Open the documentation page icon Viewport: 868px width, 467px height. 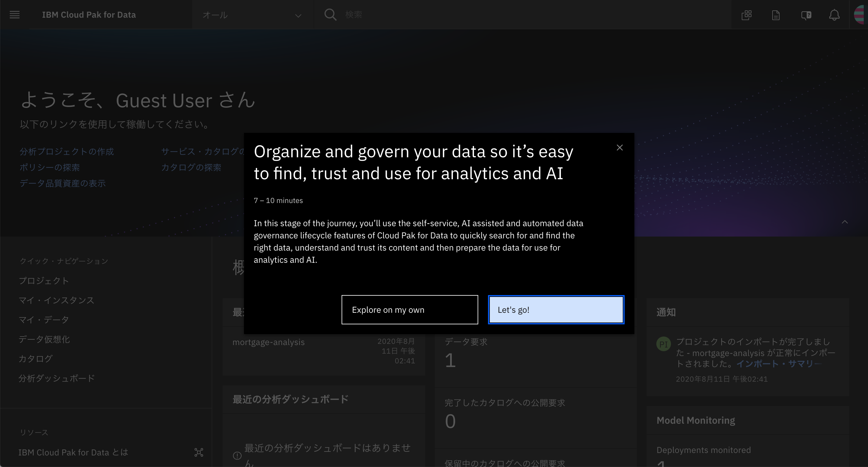click(x=775, y=15)
